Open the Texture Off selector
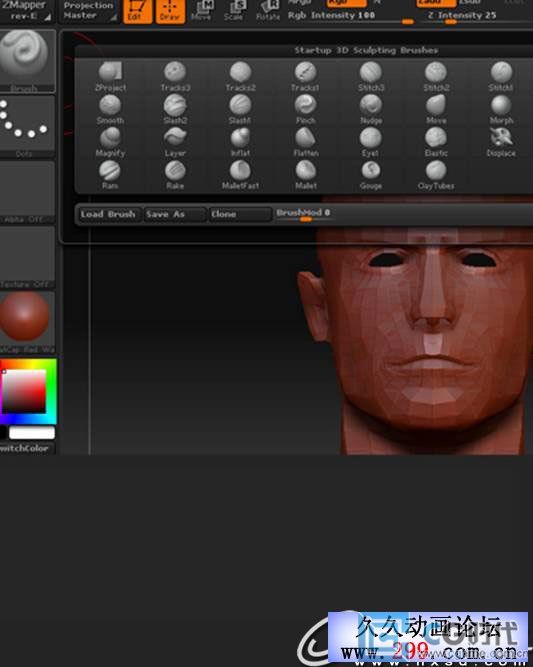The image size is (533, 667). click(27, 257)
